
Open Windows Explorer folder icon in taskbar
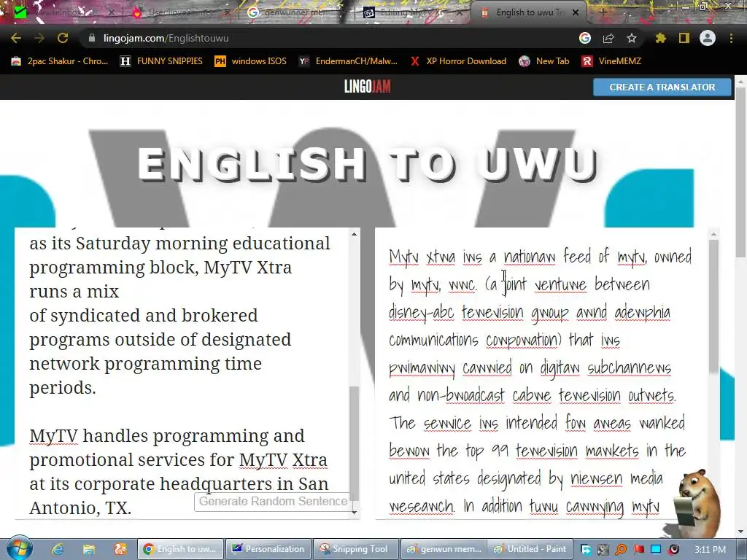(89, 549)
